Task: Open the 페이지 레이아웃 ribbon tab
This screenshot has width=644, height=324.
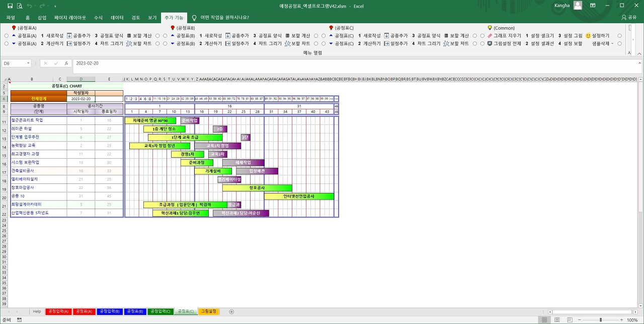Action: [x=70, y=18]
